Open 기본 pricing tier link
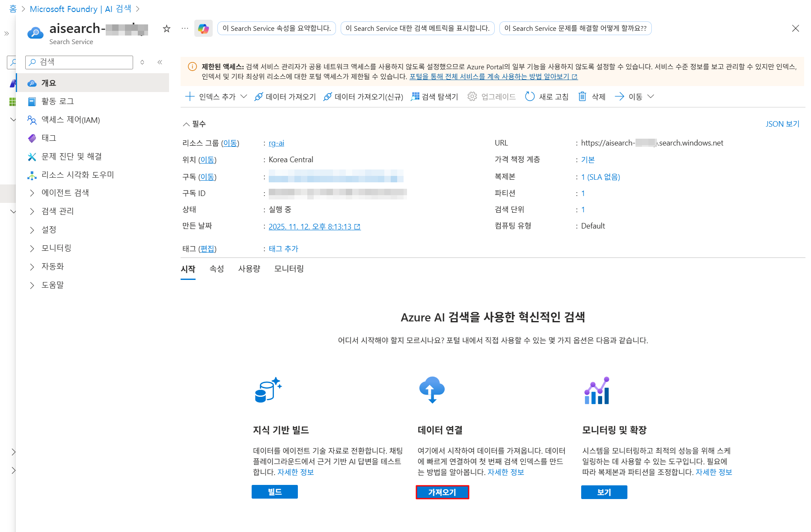This screenshot has height=532, width=811. 588,160
